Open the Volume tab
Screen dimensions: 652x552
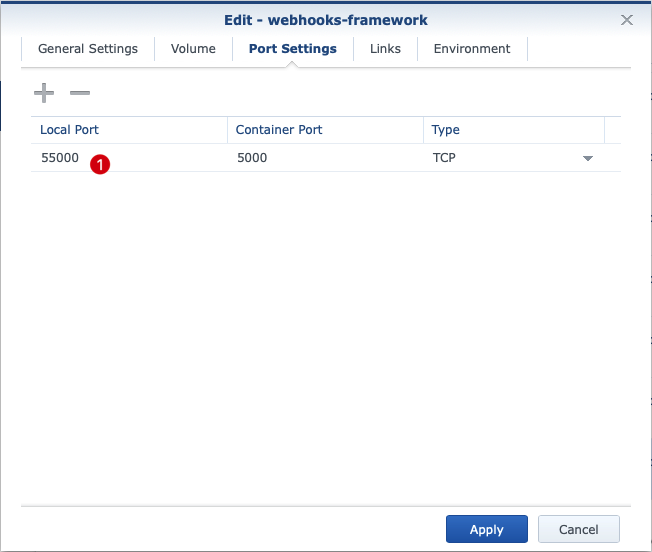click(193, 49)
